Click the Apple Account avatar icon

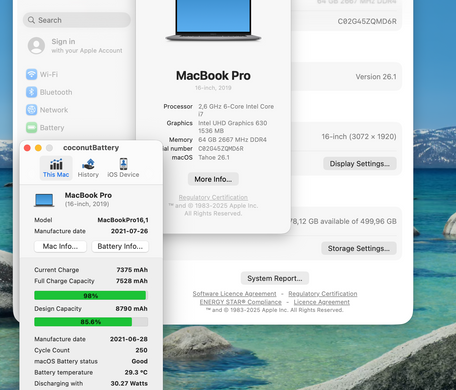(36, 46)
